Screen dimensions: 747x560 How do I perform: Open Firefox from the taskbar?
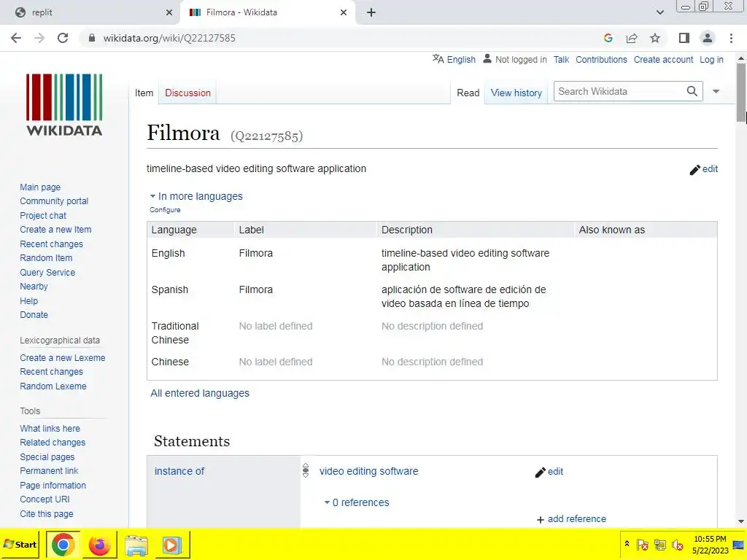pyautogui.click(x=99, y=544)
